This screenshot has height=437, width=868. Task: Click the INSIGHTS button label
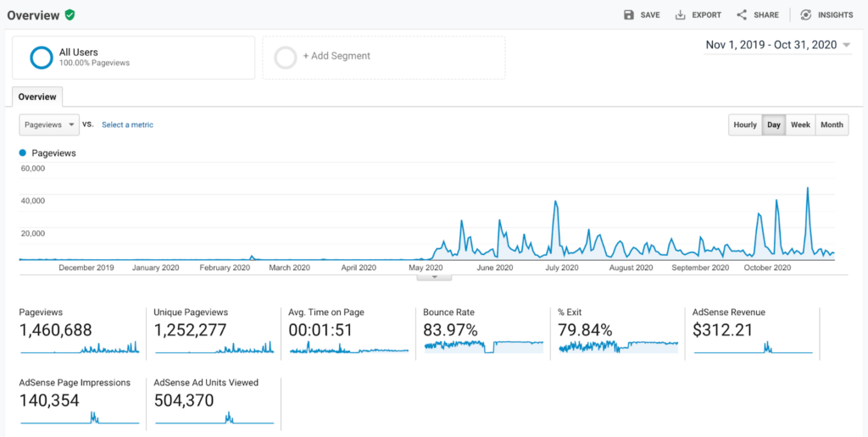pyautogui.click(x=835, y=15)
